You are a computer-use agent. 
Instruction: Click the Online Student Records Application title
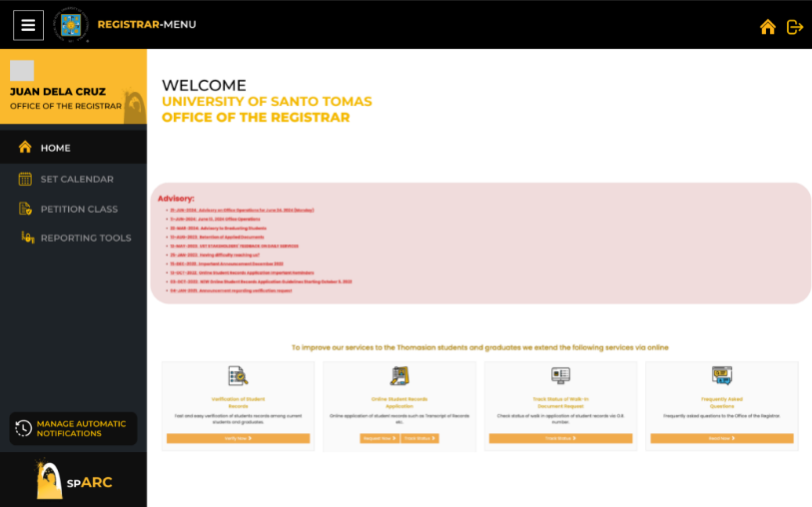[x=400, y=402]
